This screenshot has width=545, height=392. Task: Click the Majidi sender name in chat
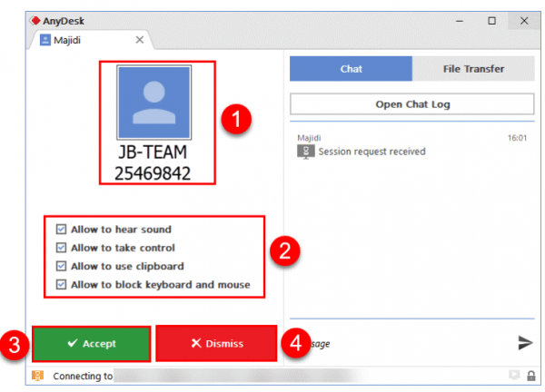coord(309,138)
